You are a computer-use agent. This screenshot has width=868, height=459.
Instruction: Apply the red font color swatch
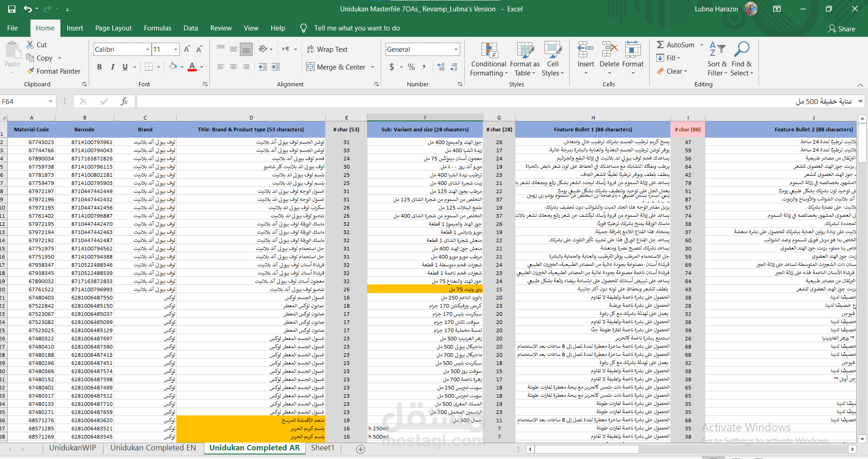(x=192, y=67)
